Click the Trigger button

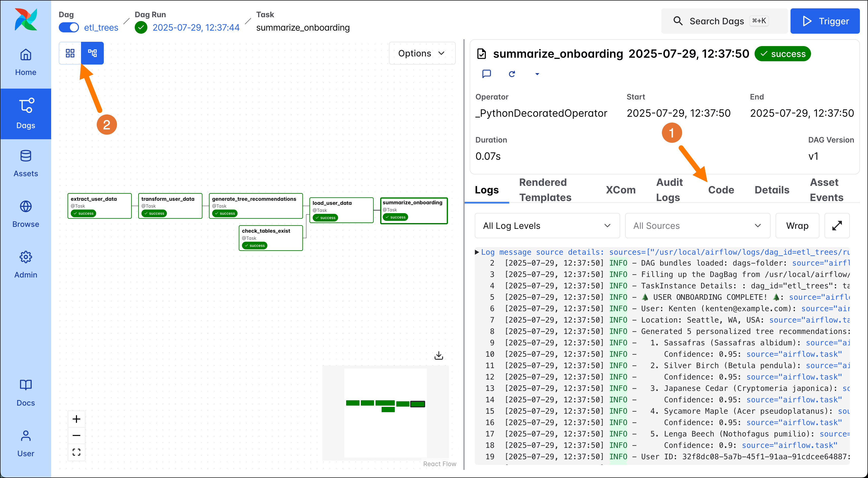[x=825, y=21]
